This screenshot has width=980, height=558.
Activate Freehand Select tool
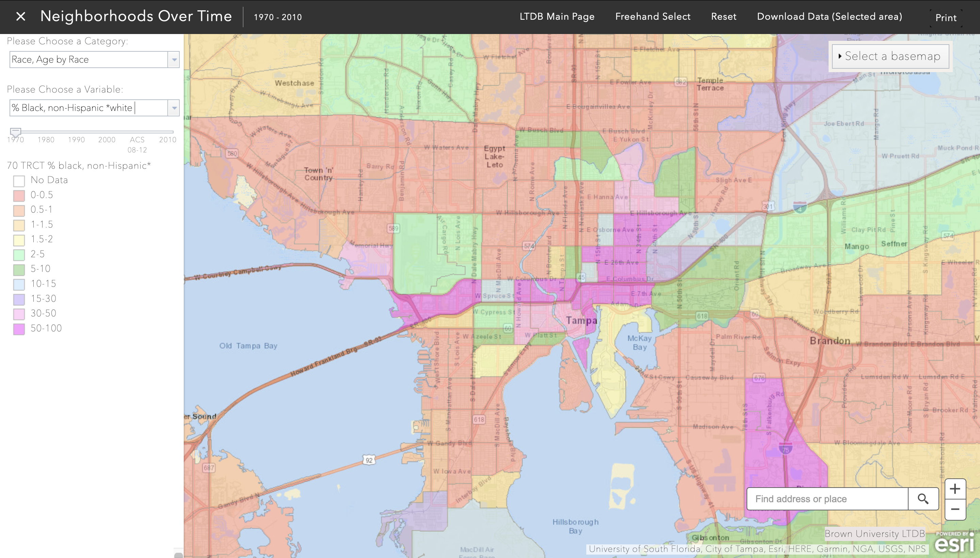(x=652, y=16)
